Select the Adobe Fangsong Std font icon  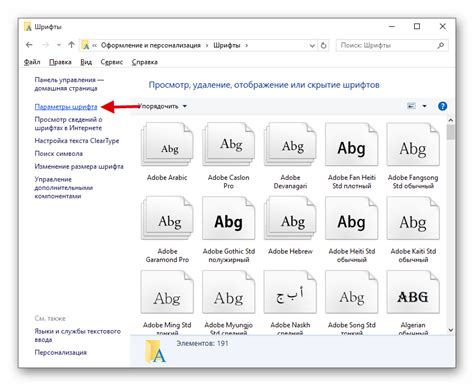tap(413, 144)
